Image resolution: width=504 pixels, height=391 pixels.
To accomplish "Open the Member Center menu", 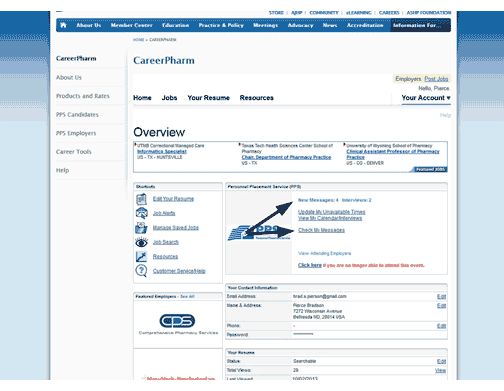I will pyautogui.click(x=131, y=25).
